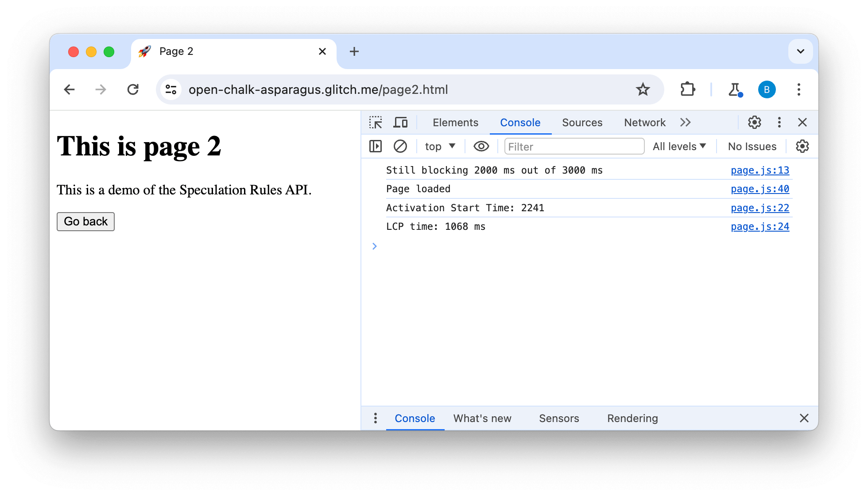Viewport: 868px width, 496px height.
Task: Expand the All levels dropdown filter
Action: [x=680, y=146]
